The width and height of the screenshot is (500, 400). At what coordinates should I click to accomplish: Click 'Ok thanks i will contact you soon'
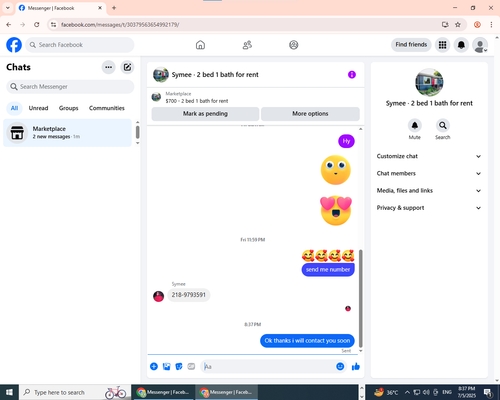click(x=307, y=341)
